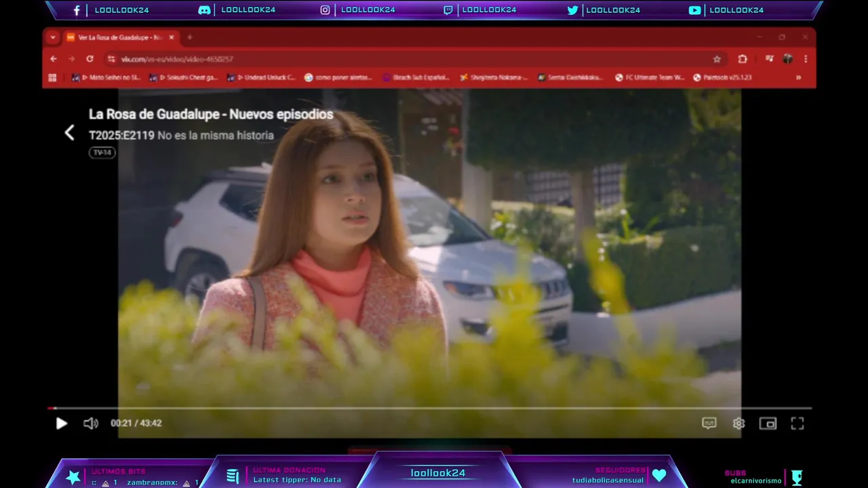Seek on the video progress bar
868x488 pixels.
coord(429,408)
